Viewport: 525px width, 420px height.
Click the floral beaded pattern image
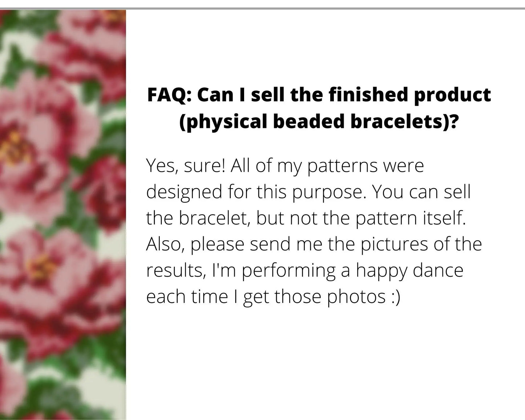click(63, 214)
